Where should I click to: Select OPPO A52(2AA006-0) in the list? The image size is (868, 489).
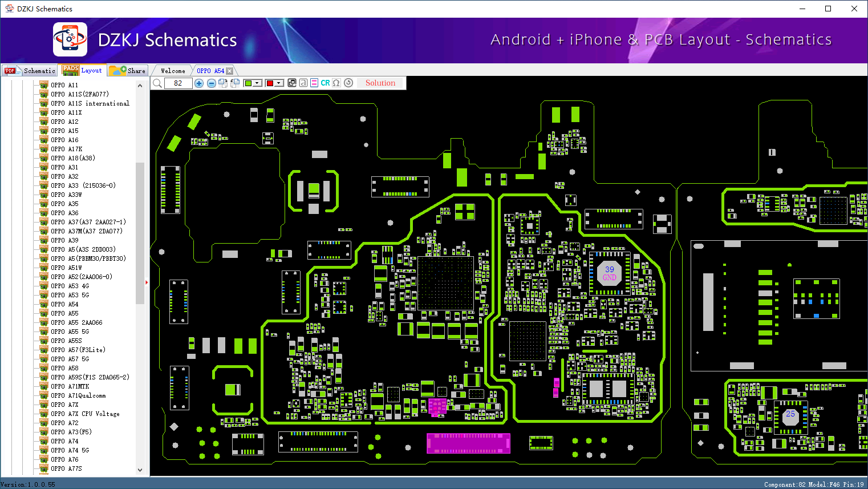coord(82,277)
